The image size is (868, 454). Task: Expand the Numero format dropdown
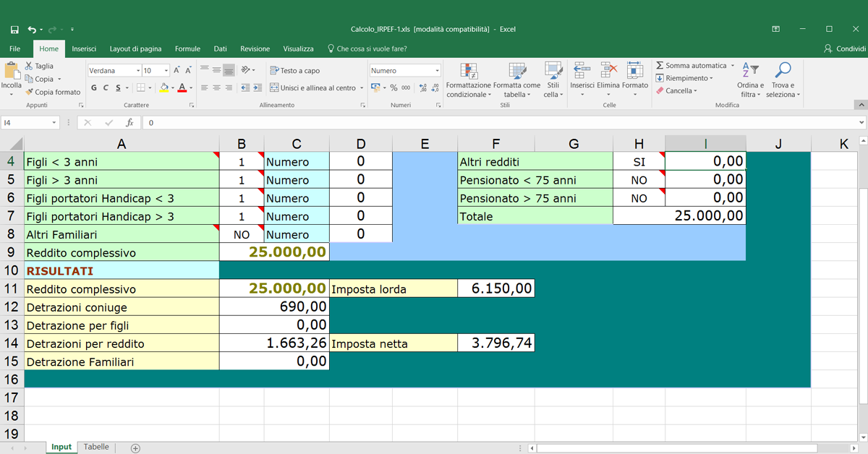tap(437, 71)
